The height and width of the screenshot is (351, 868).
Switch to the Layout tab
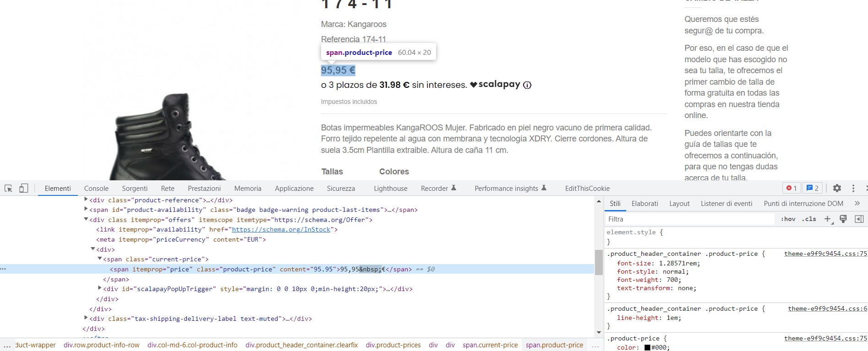click(x=679, y=204)
